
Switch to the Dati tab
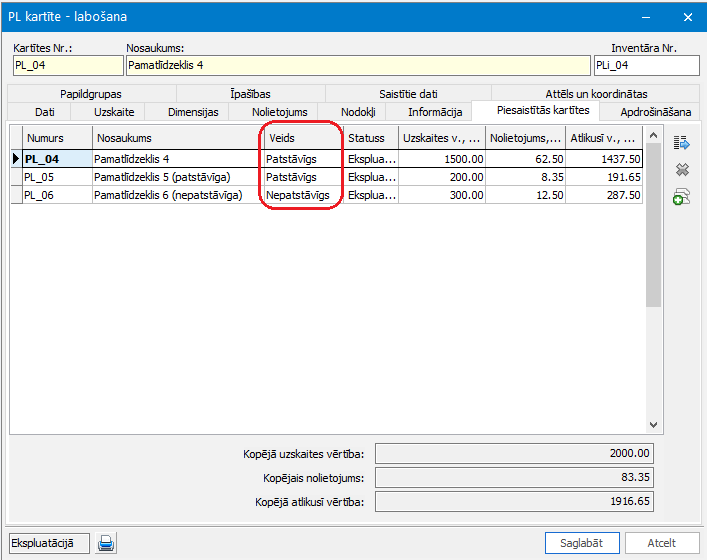click(44, 112)
